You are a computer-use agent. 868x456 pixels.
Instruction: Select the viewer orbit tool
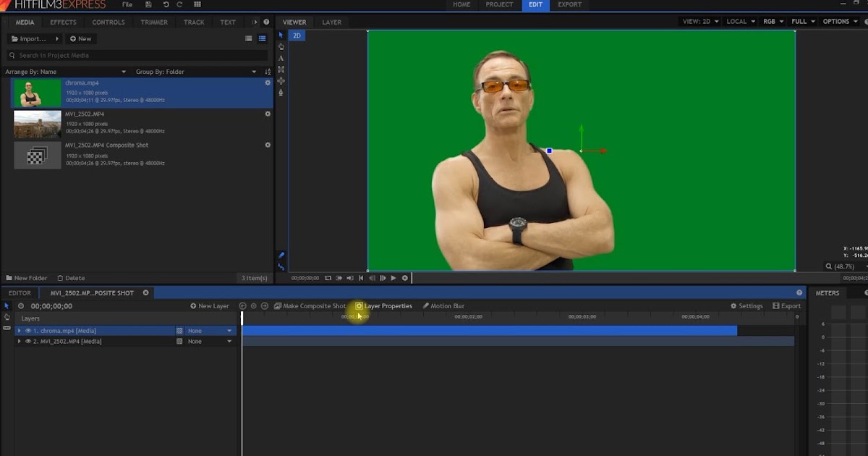[x=281, y=81]
